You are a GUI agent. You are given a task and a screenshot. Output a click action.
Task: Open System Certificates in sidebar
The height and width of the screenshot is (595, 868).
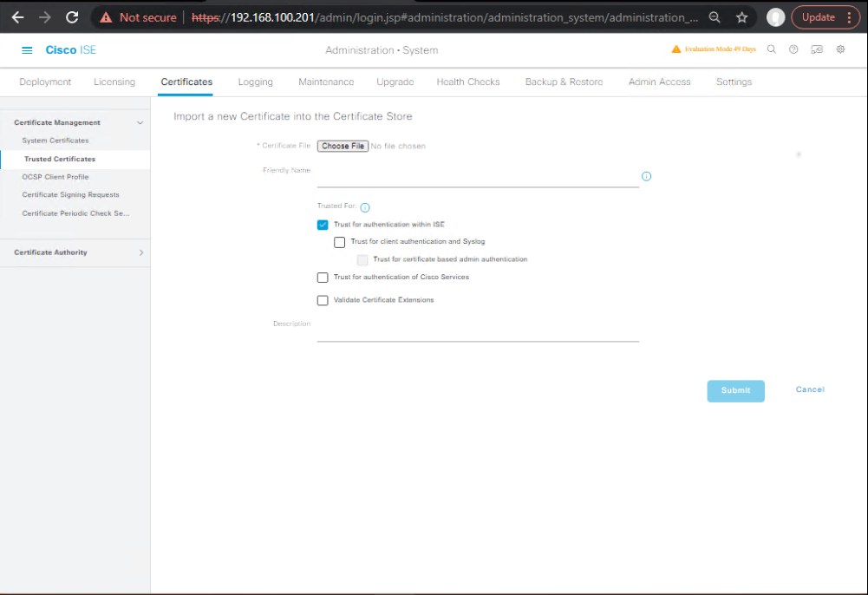click(x=55, y=141)
